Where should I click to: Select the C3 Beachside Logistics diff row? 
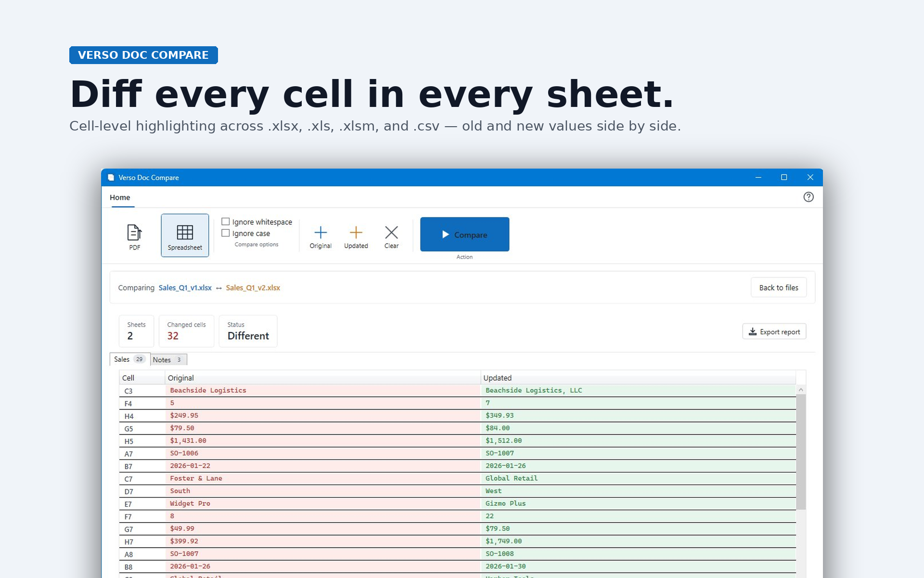(x=457, y=391)
